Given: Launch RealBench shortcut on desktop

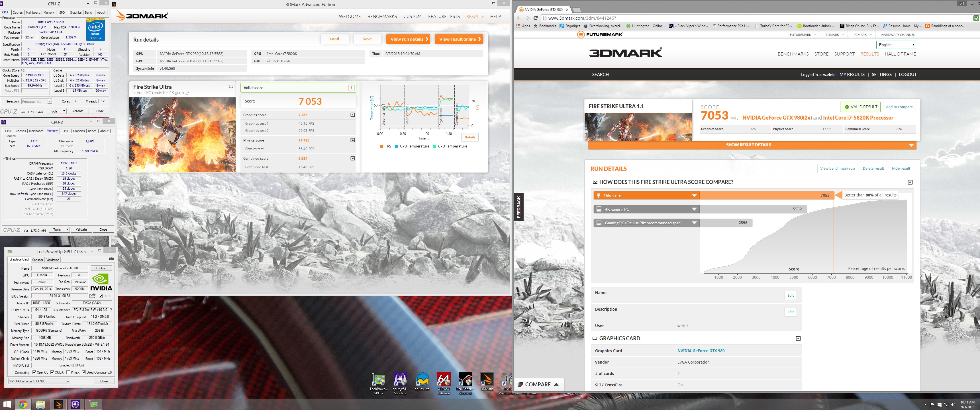Looking at the screenshot, I should tap(465, 383).
